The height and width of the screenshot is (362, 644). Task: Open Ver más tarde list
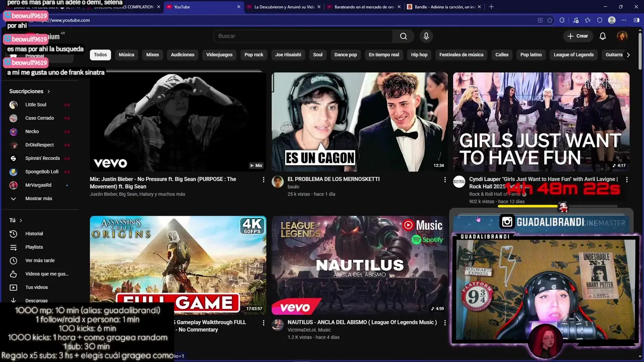(39, 260)
